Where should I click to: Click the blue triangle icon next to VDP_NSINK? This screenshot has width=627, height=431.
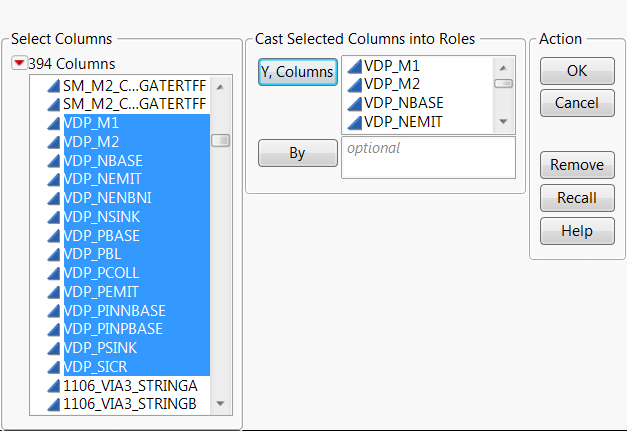pyautogui.click(x=54, y=216)
